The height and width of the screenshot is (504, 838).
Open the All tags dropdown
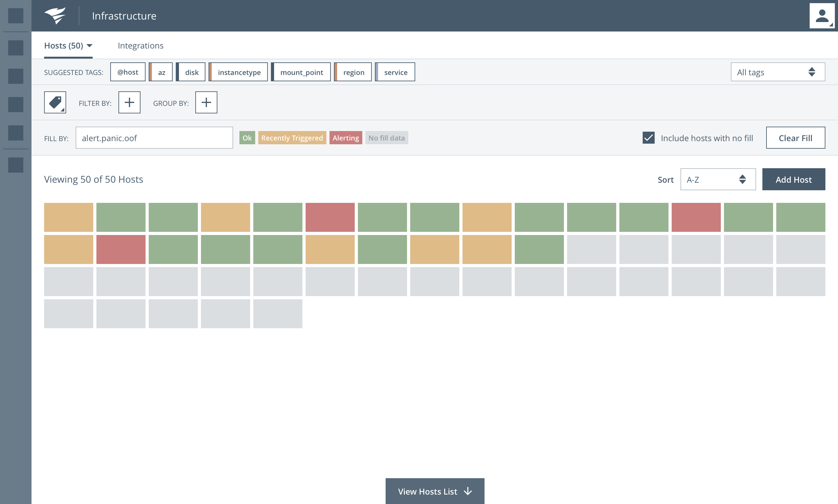point(778,72)
